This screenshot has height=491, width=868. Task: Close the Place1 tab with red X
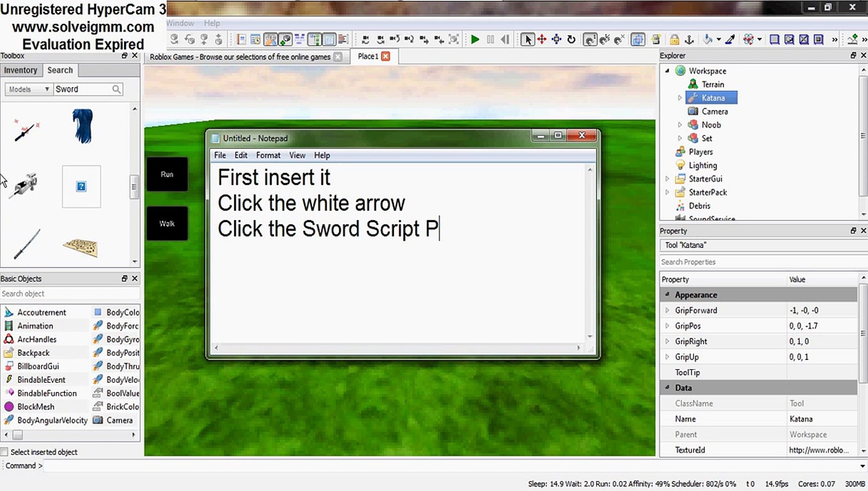pos(386,56)
